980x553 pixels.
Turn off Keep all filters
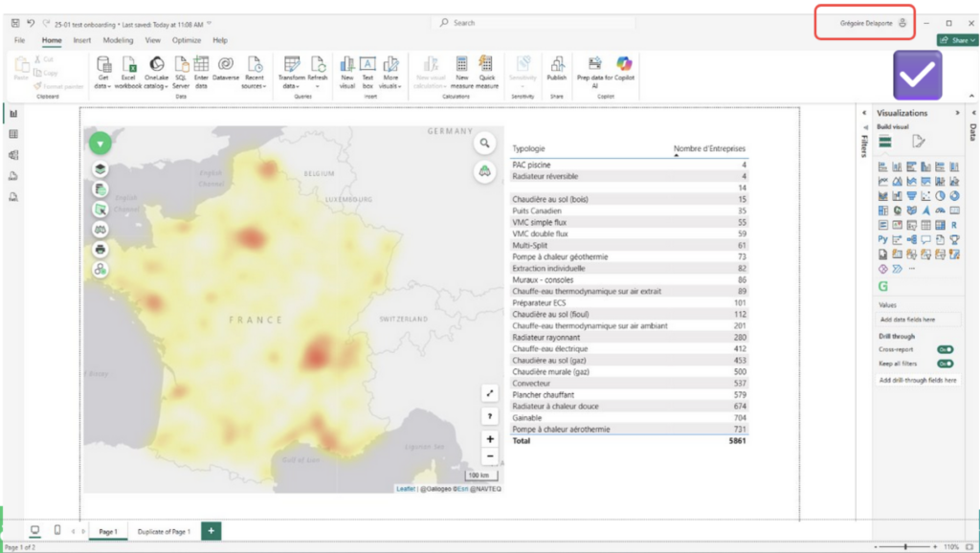click(x=946, y=363)
